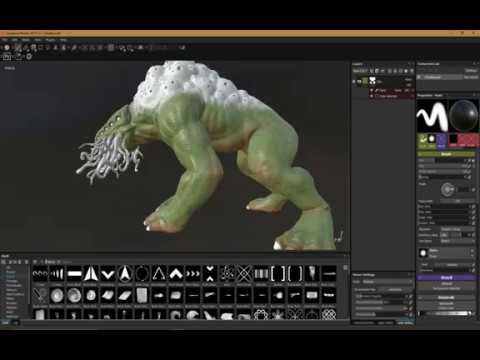This screenshot has height=360, width=480.
Task: Select the white mask thumbnail in Layers
Action: tap(372, 81)
